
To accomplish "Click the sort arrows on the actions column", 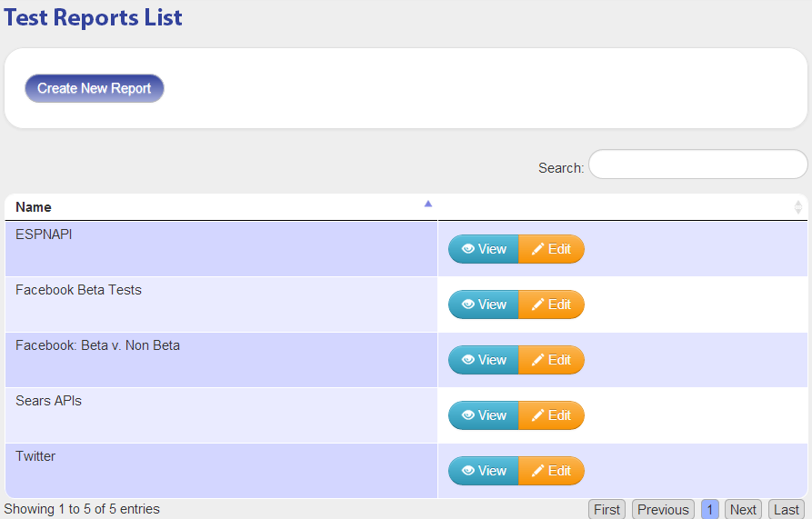I will click(x=798, y=207).
